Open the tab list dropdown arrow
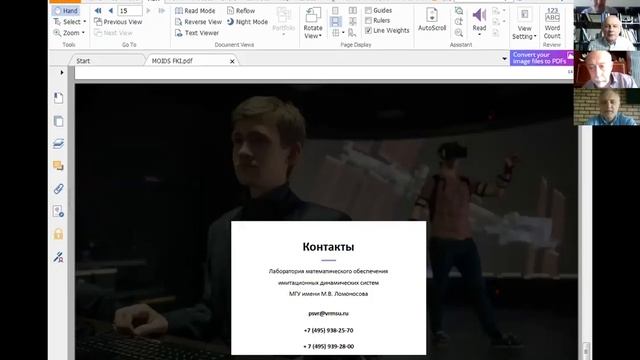The width and height of the screenshot is (640, 360). click(504, 59)
